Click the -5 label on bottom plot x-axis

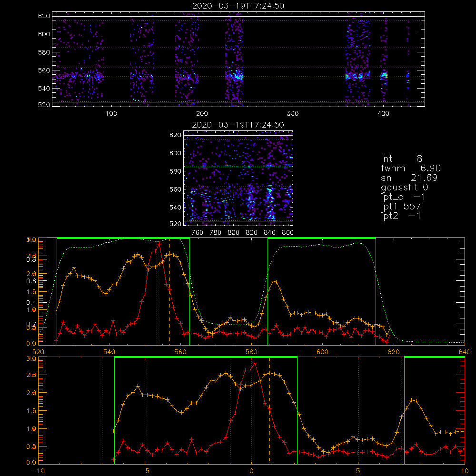(x=145, y=471)
